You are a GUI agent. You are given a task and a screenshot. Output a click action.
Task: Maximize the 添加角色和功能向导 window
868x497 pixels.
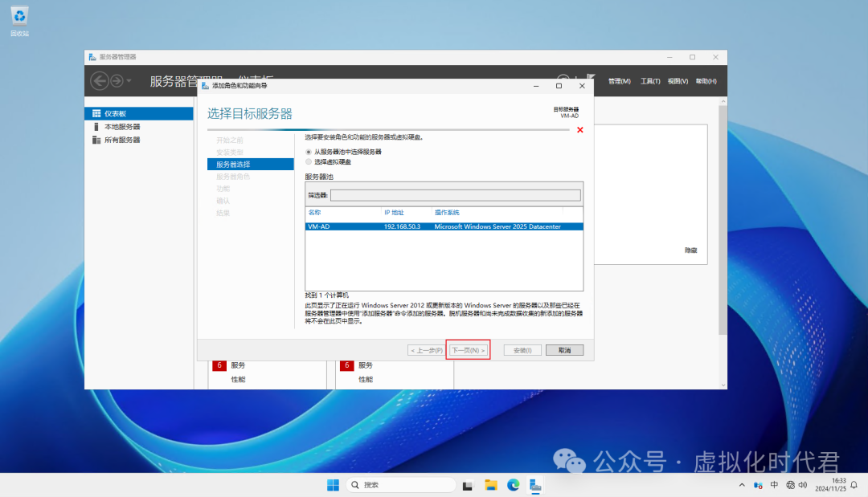(559, 86)
